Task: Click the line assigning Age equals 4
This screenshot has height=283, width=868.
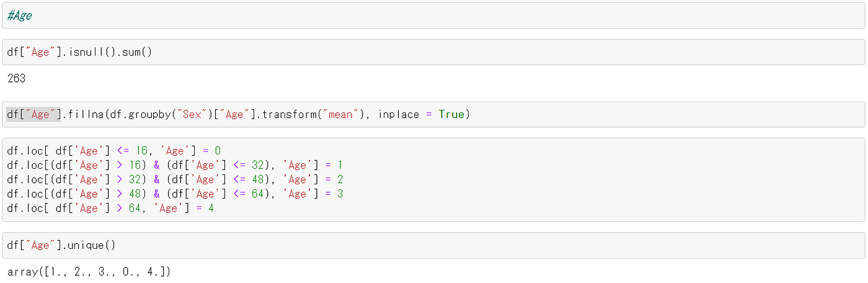Action: [110, 208]
